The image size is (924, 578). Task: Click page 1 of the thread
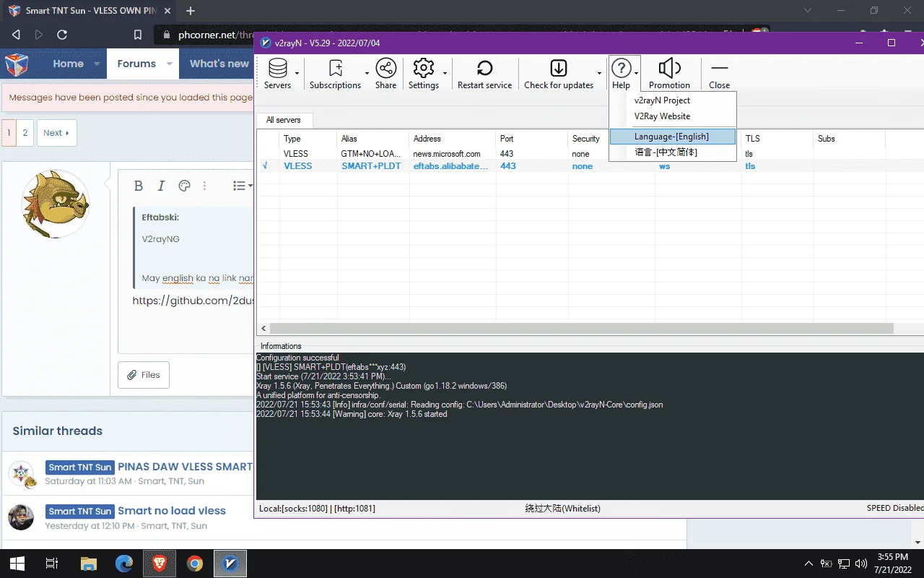click(9, 133)
